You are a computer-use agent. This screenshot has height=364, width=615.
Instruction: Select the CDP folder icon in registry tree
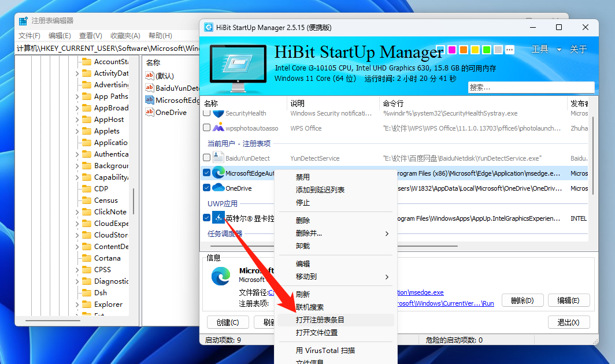click(x=87, y=189)
